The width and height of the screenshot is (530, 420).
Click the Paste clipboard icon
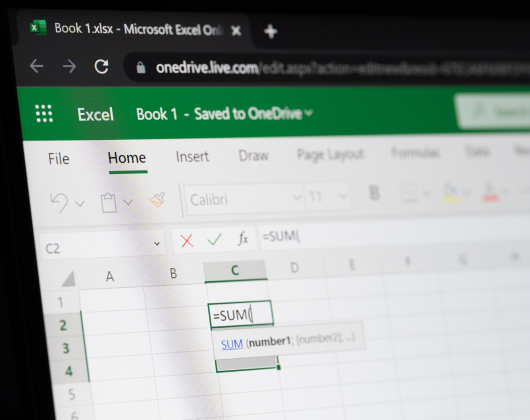109,203
